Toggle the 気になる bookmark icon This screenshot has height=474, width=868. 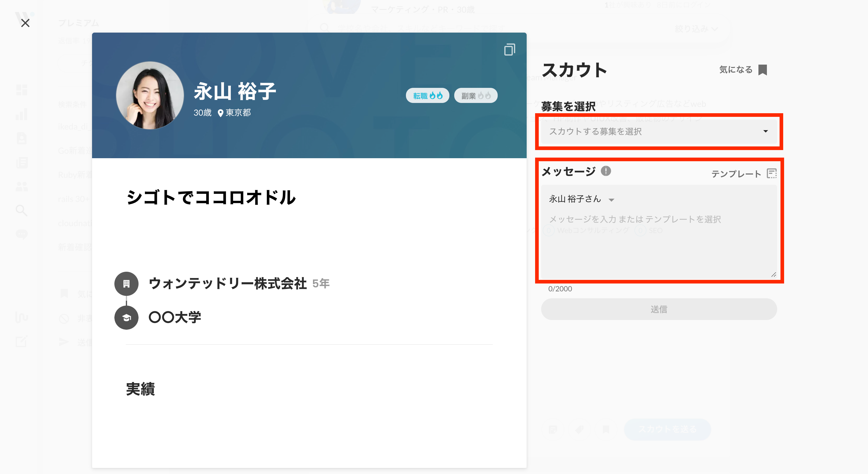(x=763, y=70)
